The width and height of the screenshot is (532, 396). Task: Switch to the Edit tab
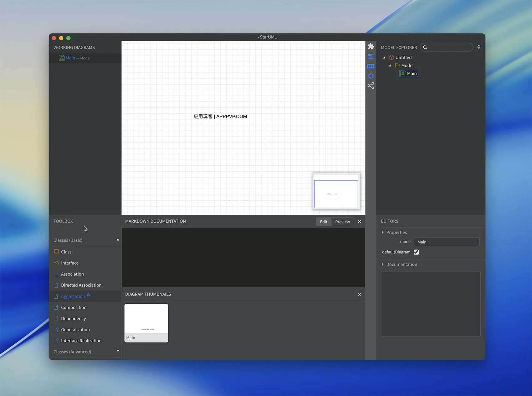pyautogui.click(x=324, y=222)
